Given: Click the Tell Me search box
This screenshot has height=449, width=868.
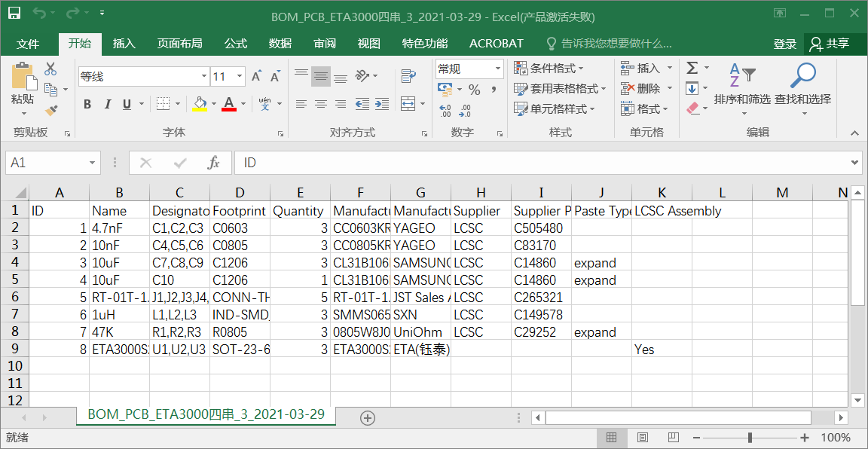Looking at the screenshot, I should point(609,44).
